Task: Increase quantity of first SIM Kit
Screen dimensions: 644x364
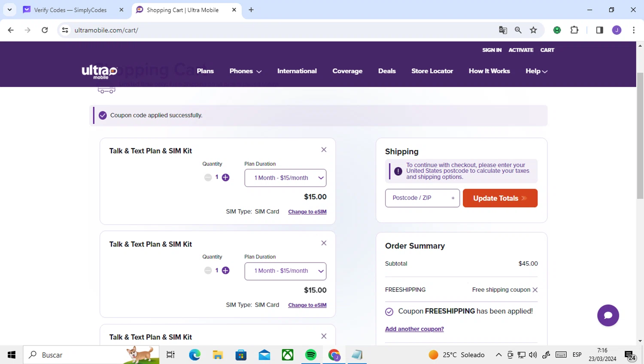Action: coord(225,177)
